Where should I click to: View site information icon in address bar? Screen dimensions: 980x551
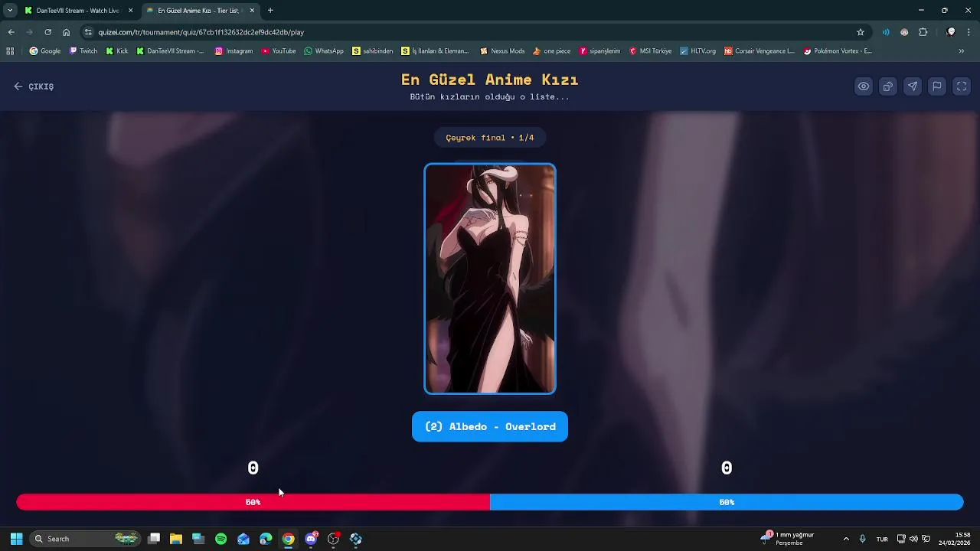tap(89, 32)
